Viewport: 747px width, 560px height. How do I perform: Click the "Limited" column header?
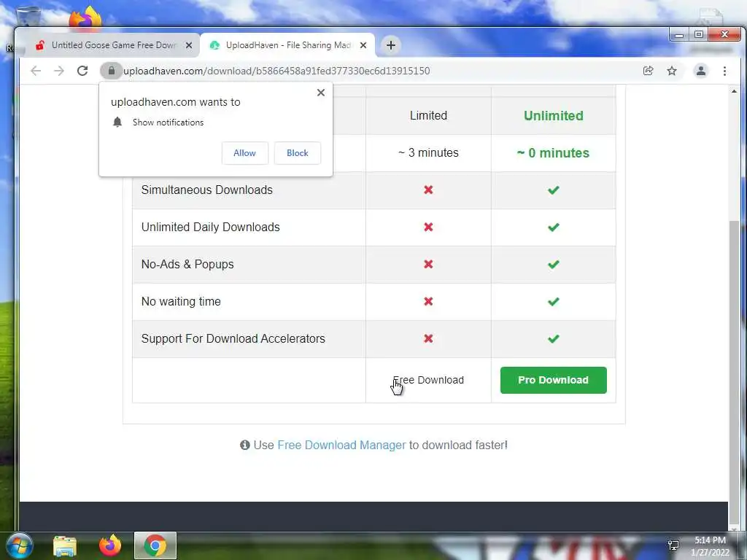(x=428, y=116)
